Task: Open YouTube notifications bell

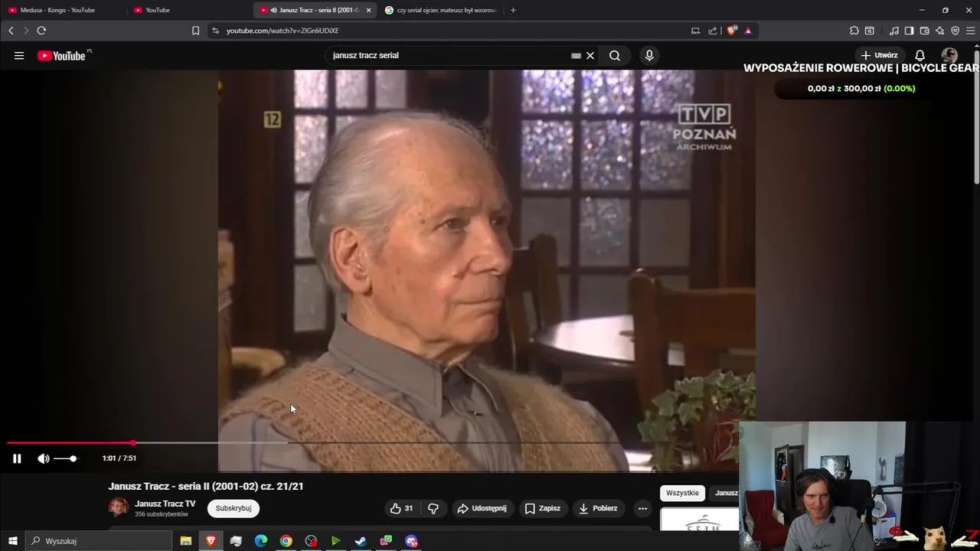Action: (920, 55)
